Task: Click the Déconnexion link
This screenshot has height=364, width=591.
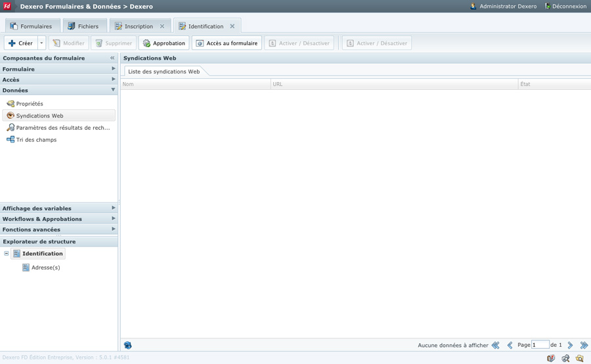Action: 565,7
